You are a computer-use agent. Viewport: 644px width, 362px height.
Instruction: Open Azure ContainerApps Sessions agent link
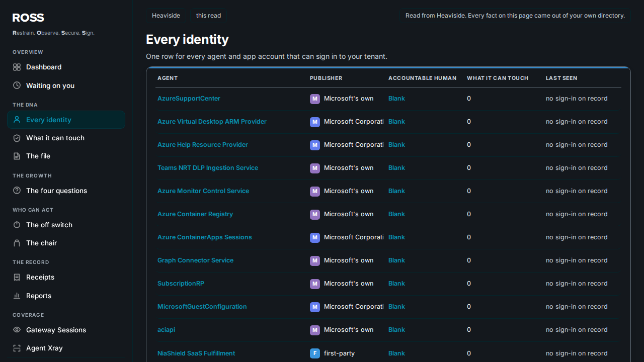(205, 237)
